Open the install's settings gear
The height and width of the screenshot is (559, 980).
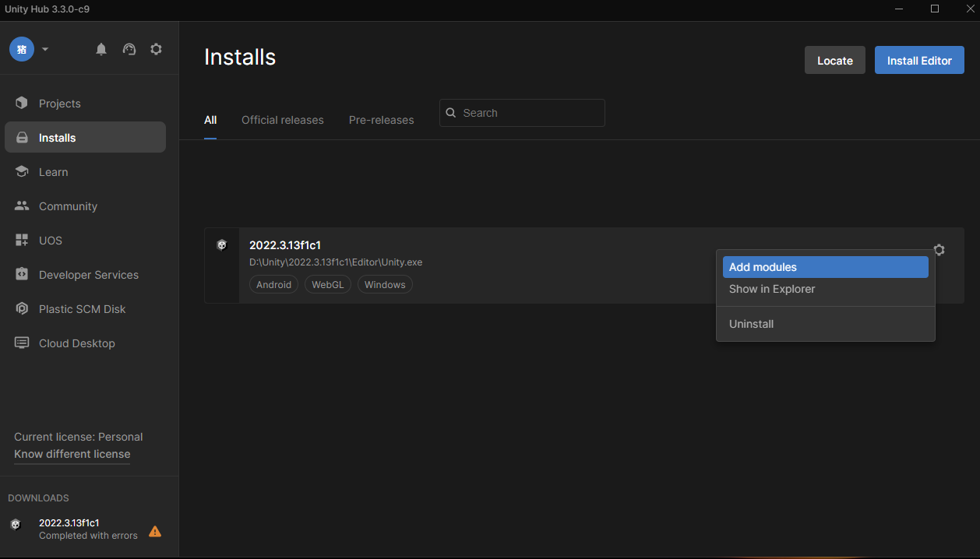[x=939, y=250]
